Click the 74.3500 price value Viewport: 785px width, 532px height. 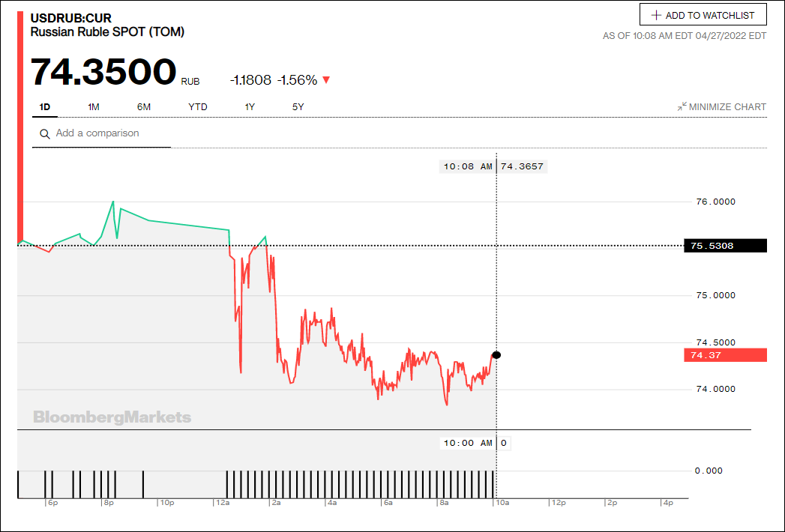(103, 72)
